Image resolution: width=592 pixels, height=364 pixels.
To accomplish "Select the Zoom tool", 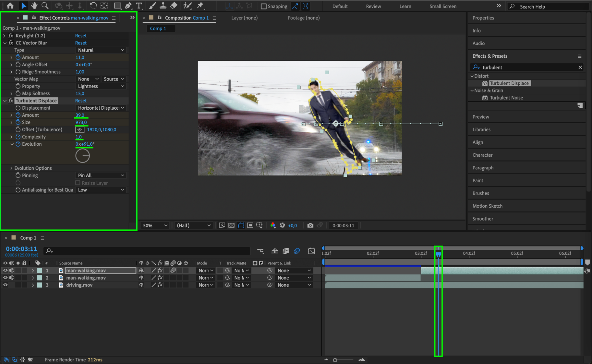I will point(45,5).
